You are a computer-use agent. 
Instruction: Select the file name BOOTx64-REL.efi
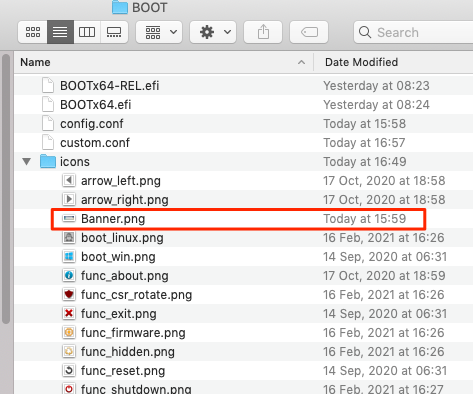click(109, 86)
